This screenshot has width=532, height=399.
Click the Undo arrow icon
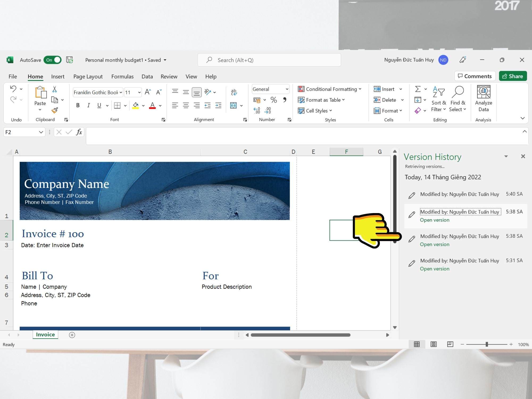[13, 89]
